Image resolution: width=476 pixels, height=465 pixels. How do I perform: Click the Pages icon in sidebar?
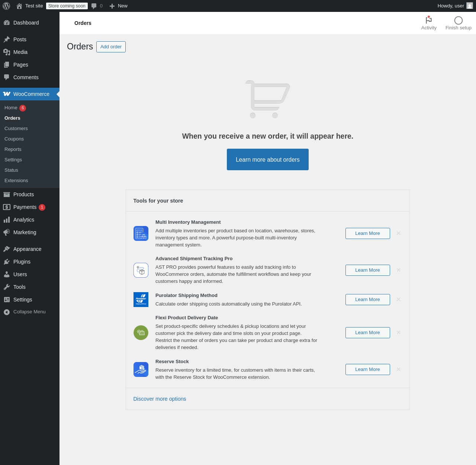tap(7, 65)
